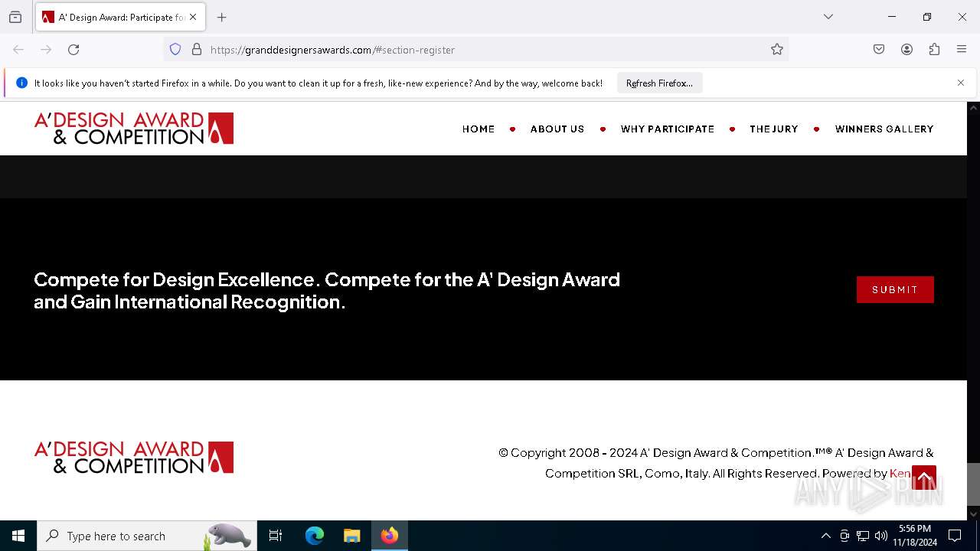Close the A' Design Award tab
This screenshot has width=980, height=551.
pyautogui.click(x=193, y=17)
